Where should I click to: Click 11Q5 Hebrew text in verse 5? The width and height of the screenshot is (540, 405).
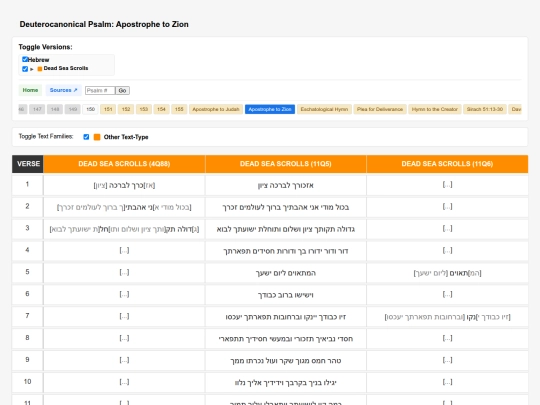coord(285,273)
